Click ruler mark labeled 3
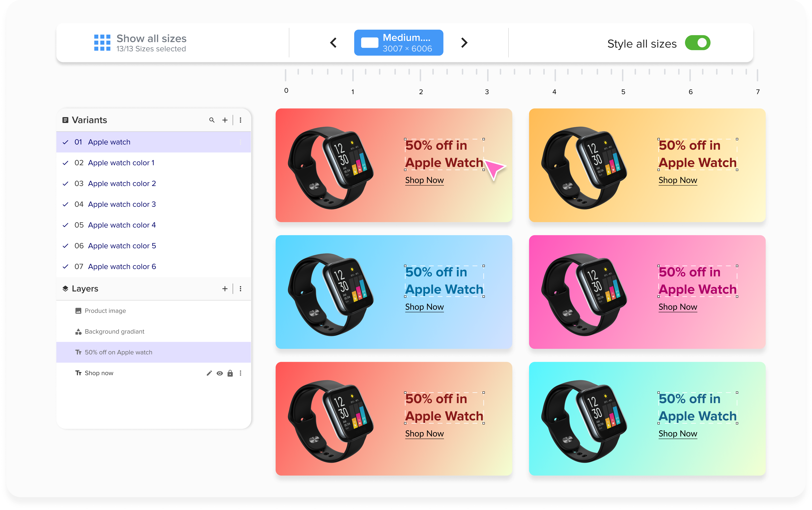The height and width of the screenshot is (510, 812). (487, 92)
